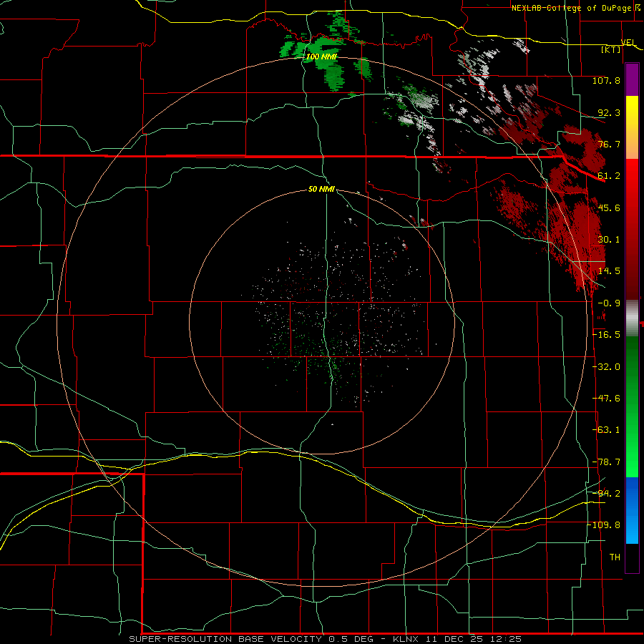Select the 92.3 scale value
The width and height of the screenshot is (644, 644).
(x=608, y=112)
